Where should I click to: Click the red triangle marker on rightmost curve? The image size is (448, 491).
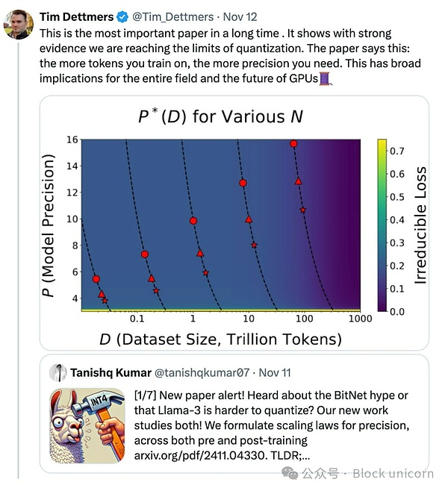click(299, 181)
